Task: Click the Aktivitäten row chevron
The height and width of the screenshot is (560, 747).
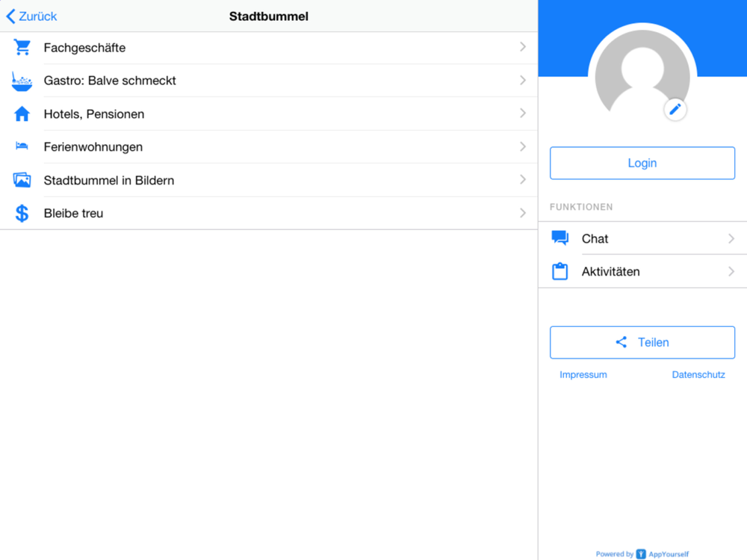Action: (731, 272)
